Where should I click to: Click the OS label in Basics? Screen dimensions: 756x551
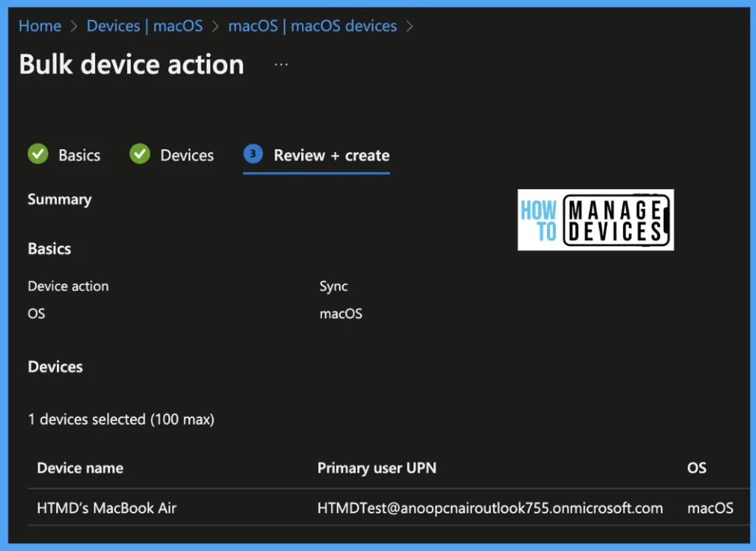tap(36, 314)
